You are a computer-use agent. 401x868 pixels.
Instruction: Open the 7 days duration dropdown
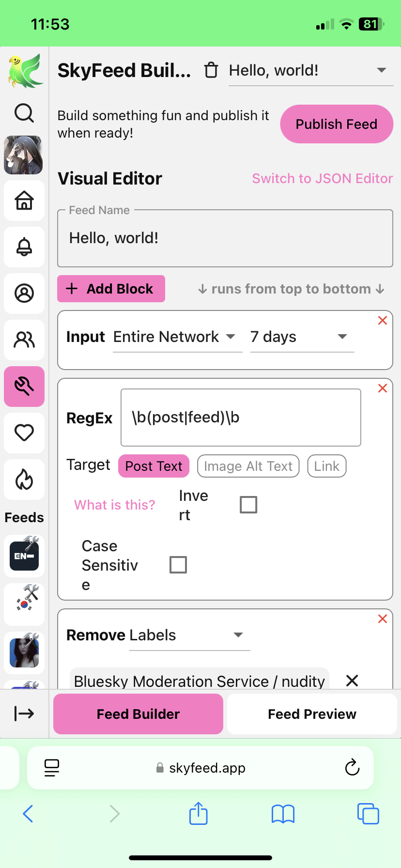click(302, 337)
